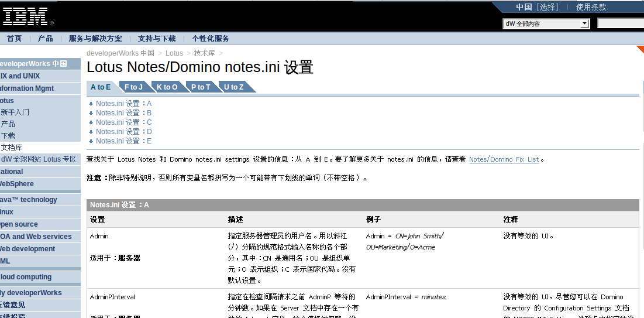644x318 pixels.
Task: Open 首页 in the top navigation
Action: tap(15, 39)
